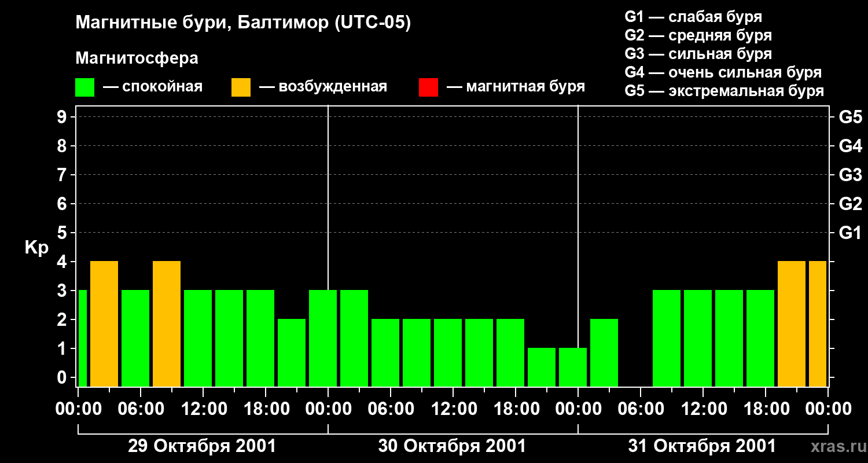
Task: Click the 12:00 time label under 29 October
Action: tap(203, 409)
